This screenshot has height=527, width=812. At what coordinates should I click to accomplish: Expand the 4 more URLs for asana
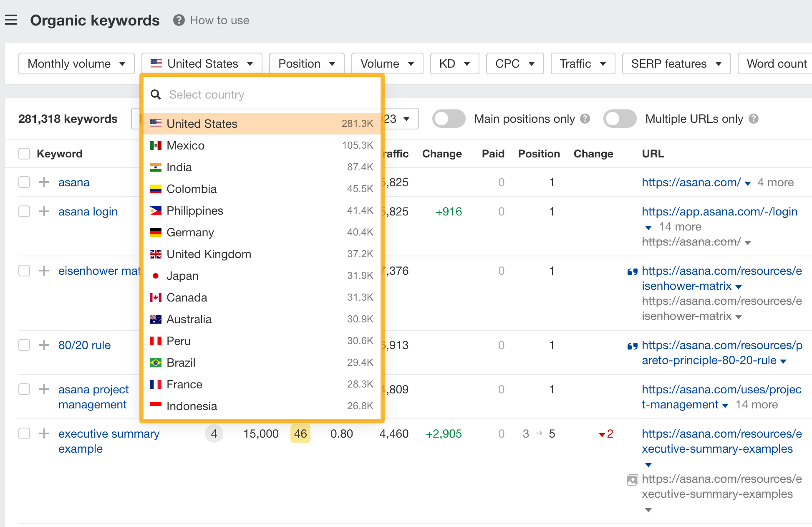pos(775,182)
